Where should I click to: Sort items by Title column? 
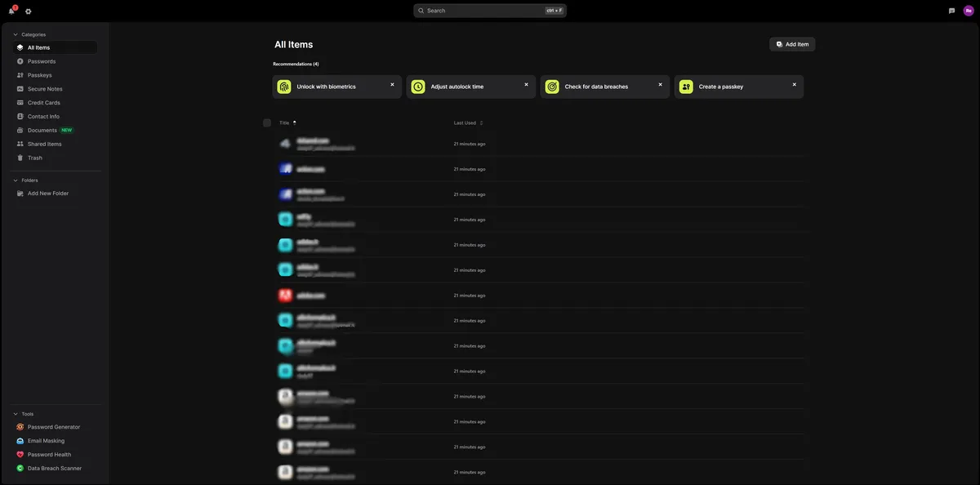pos(287,122)
